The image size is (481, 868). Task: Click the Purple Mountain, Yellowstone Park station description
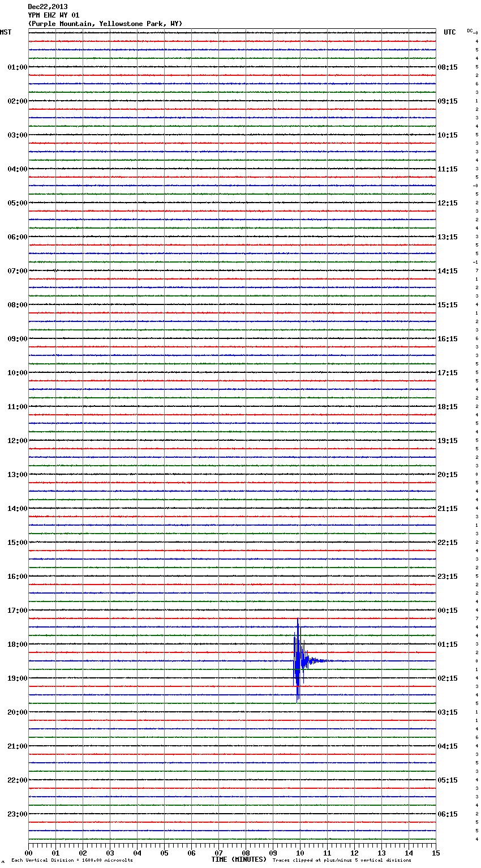[x=105, y=24]
